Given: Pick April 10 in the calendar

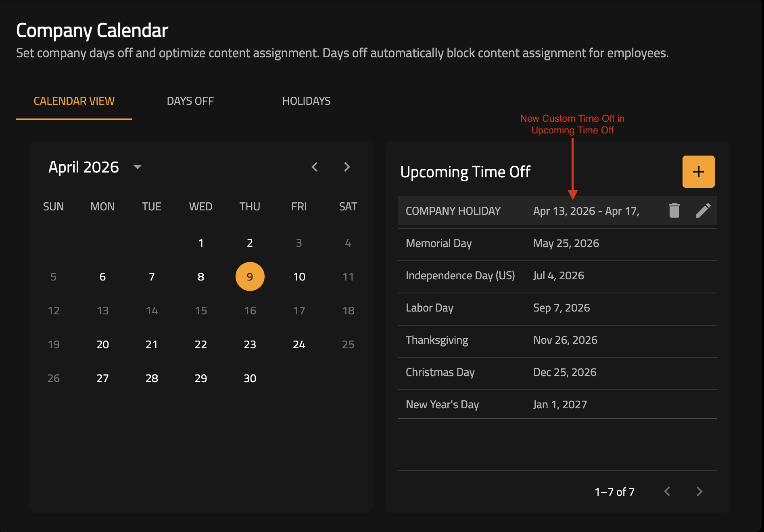Looking at the screenshot, I should coord(299,276).
